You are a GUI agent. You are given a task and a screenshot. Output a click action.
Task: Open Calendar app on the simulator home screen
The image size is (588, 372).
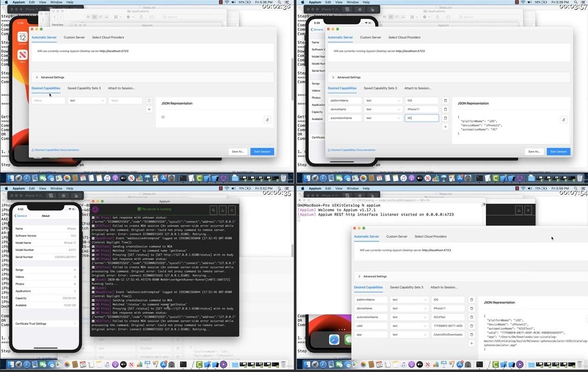point(22,37)
